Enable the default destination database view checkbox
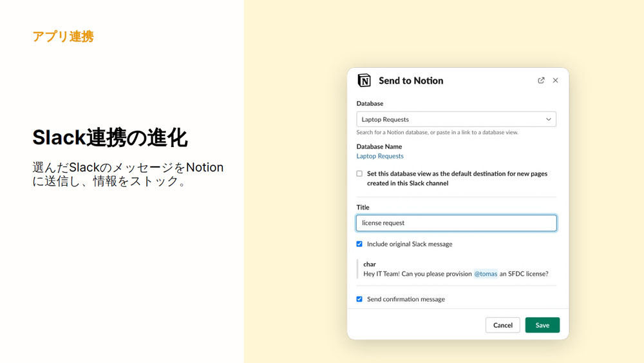This screenshot has height=363, width=644. point(359,173)
